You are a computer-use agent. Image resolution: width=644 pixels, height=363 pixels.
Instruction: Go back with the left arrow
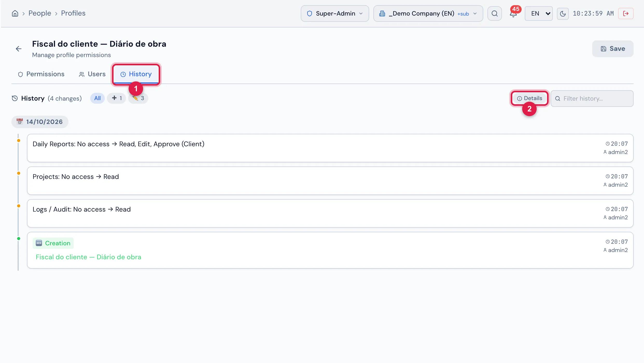pos(19,49)
